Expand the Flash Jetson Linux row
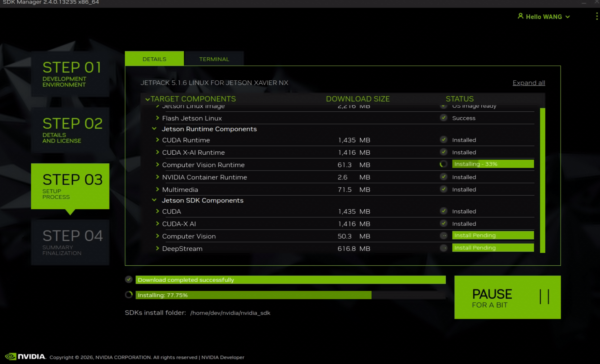This screenshot has height=364, width=600. point(157,118)
